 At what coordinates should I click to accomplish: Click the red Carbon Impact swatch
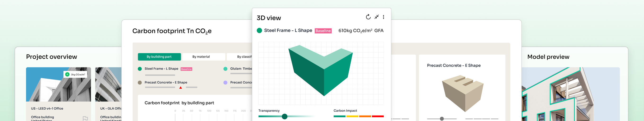pos(377,116)
